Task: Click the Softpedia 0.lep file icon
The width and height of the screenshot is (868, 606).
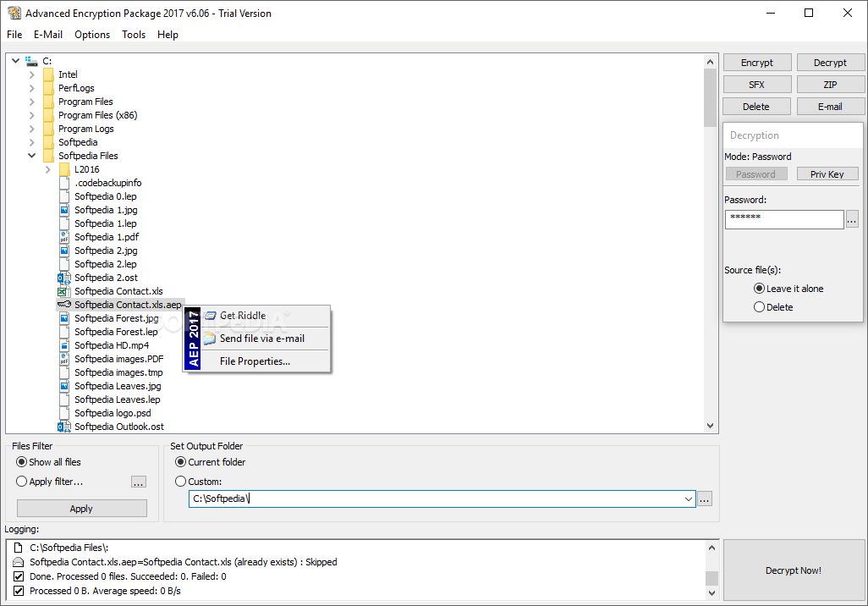Action: 64,196
